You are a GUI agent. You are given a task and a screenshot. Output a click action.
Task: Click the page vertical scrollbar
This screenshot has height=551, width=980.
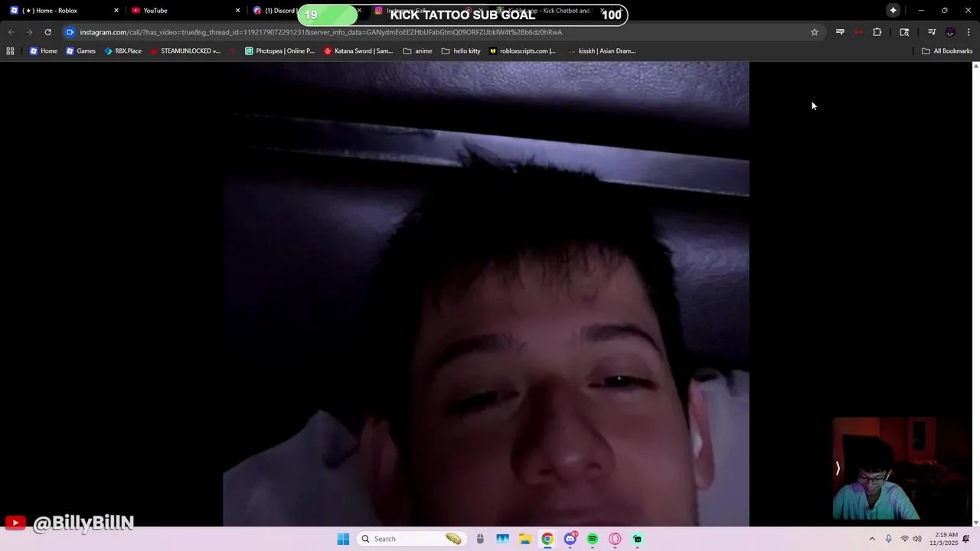tap(975, 294)
